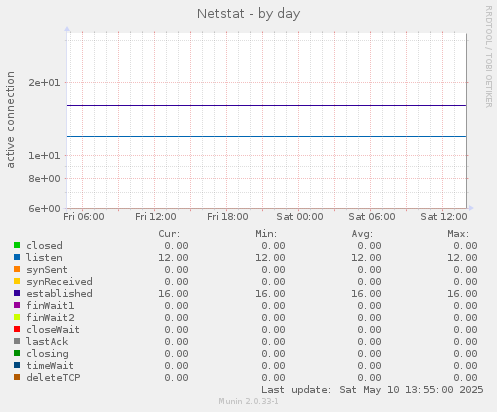Click the 'closeWait' legend label
497x412 pixels.
point(53,330)
